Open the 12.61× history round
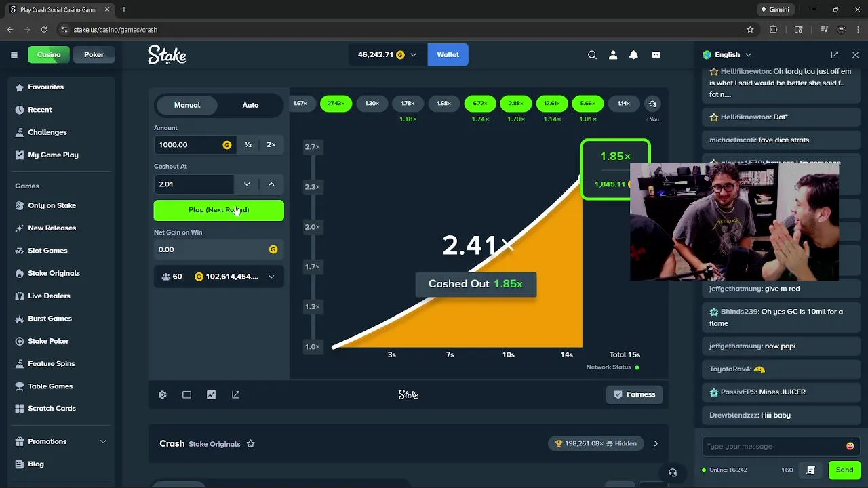This screenshot has width=868, height=488. pos(552,104)
